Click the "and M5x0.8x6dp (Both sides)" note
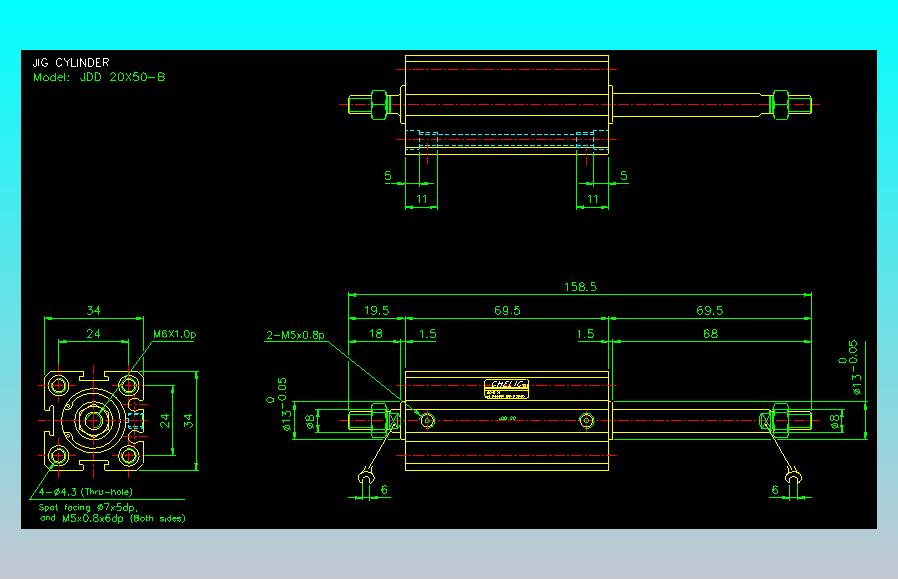Screen dimensions: 898x579 [x=113, y=518]
